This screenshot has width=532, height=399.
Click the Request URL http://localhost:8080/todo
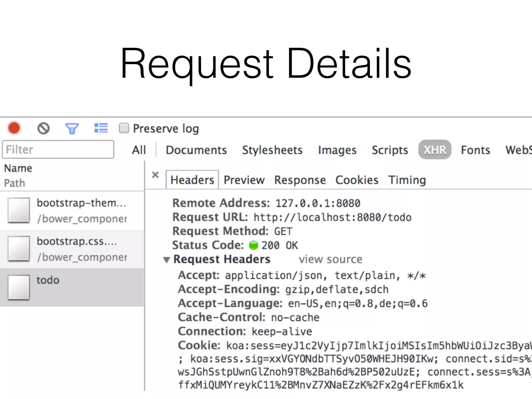[332, 217]
